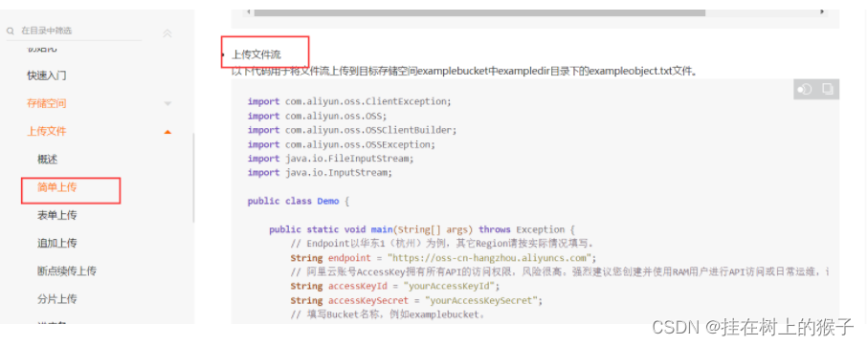Collapse the 上传文件 section arrow
868x345 pixels.
point(167,132)
